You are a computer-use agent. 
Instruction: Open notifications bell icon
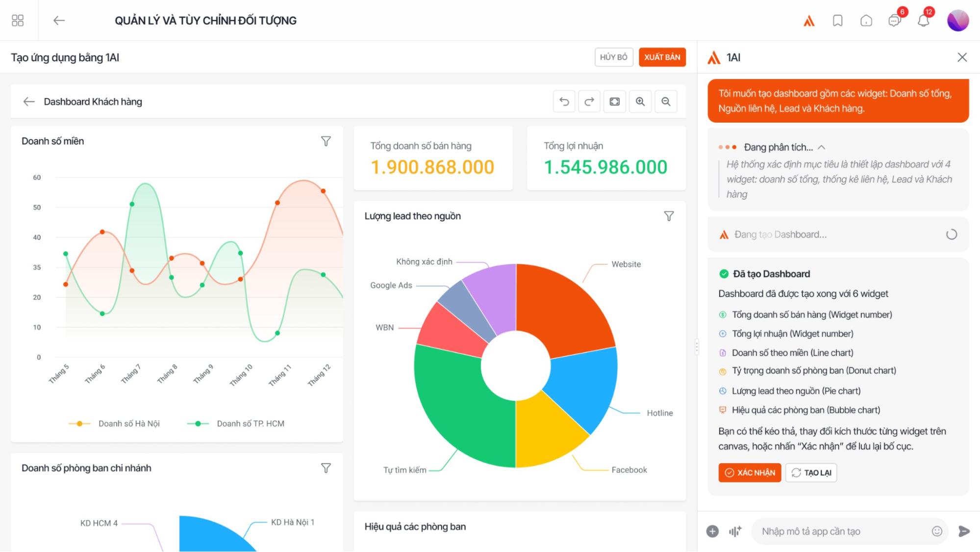pos(924,21)
